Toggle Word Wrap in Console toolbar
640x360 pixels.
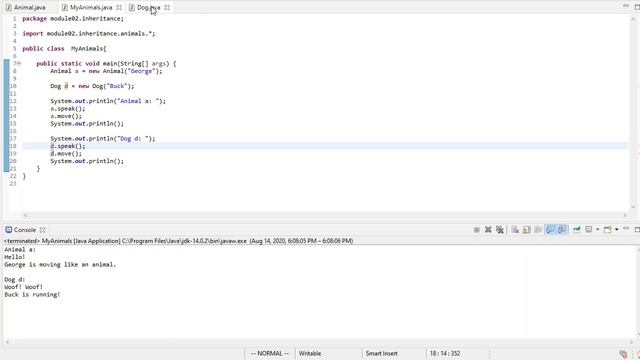click(x=538, y=230)
